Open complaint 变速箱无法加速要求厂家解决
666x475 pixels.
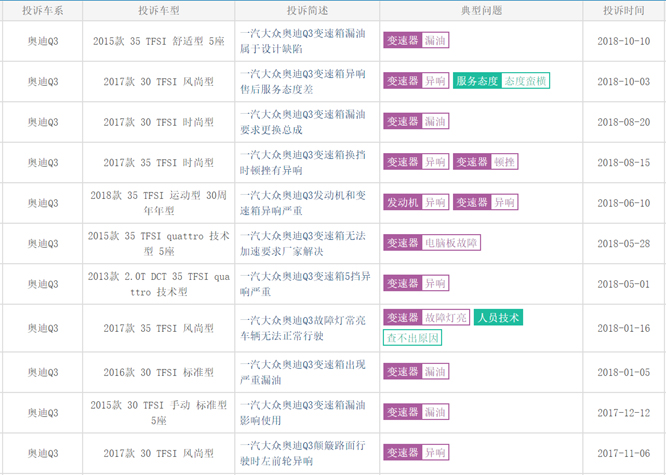click(302, 243)
